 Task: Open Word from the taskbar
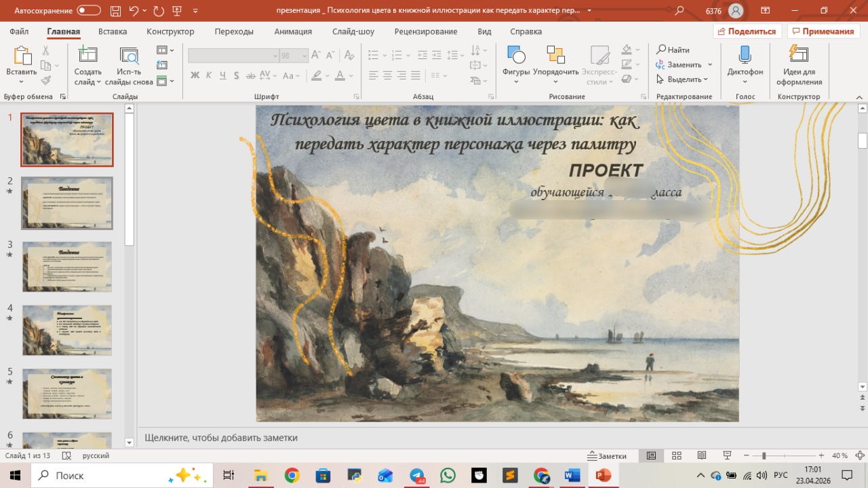(x=572, y=475)
